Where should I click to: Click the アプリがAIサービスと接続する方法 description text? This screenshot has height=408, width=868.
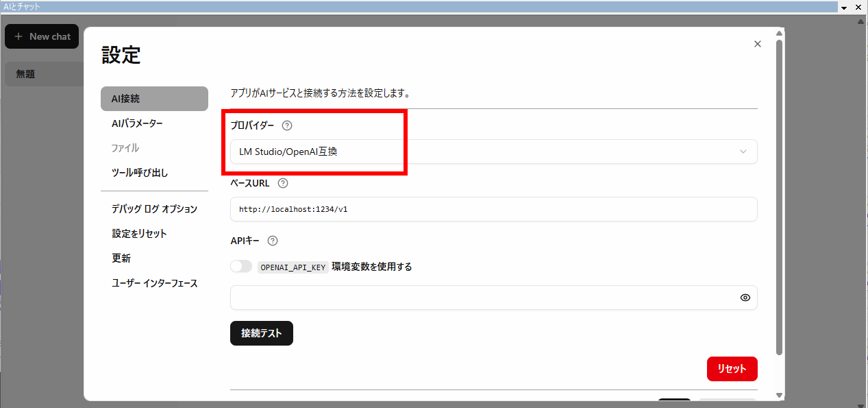coord(321,93)
